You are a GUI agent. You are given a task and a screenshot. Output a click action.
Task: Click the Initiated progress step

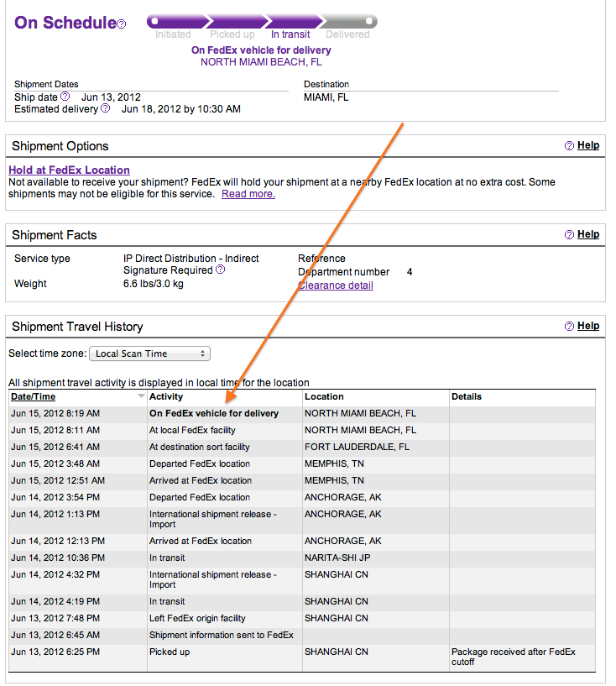coord(173,34)
